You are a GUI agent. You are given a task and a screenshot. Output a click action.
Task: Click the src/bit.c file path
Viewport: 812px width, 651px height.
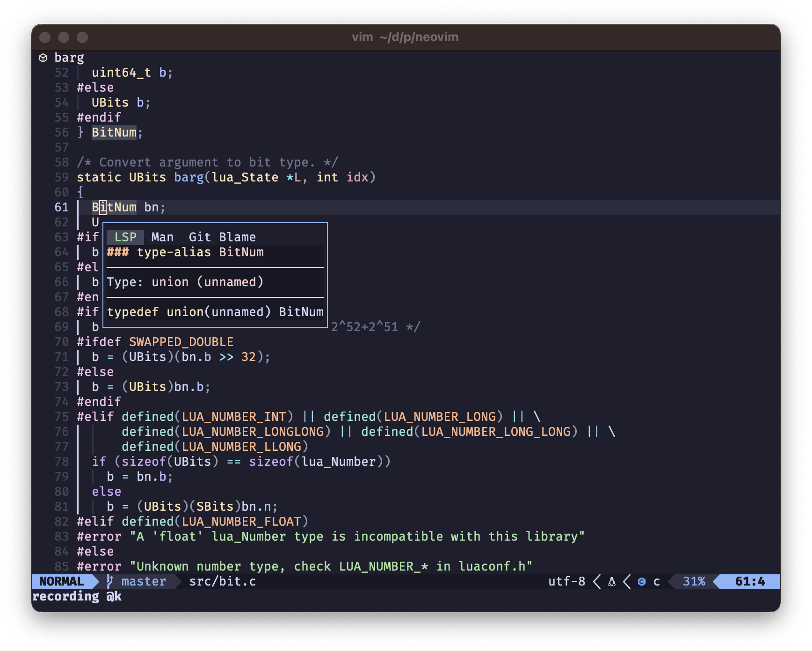[x=222, y=581]
